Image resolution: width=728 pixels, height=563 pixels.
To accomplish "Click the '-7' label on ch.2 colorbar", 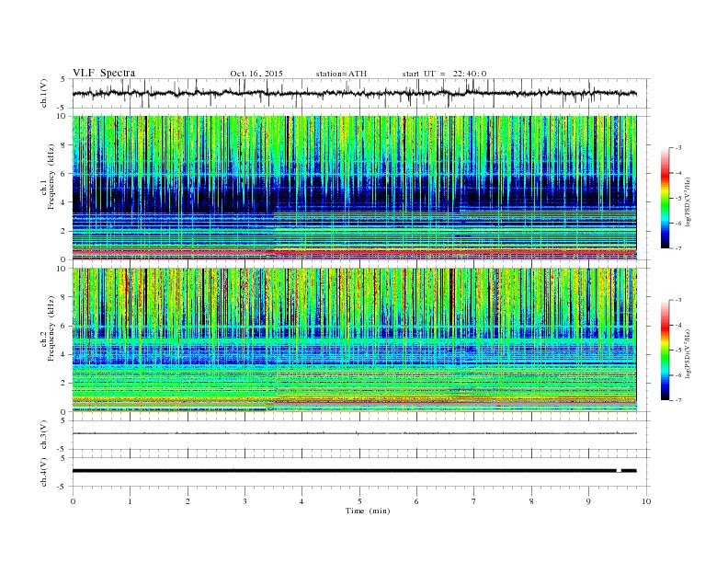I will [x=677, y=400].
